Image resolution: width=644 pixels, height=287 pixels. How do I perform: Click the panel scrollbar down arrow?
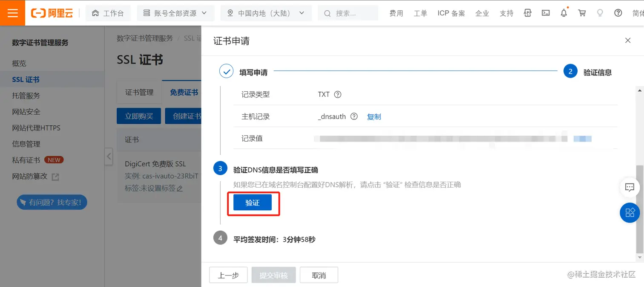tap(640, 258)
